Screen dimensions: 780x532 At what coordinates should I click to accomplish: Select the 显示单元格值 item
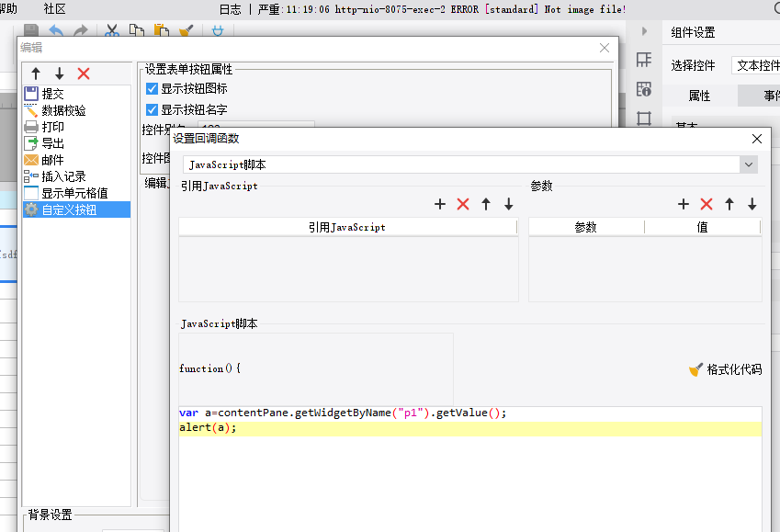[76, 193]
